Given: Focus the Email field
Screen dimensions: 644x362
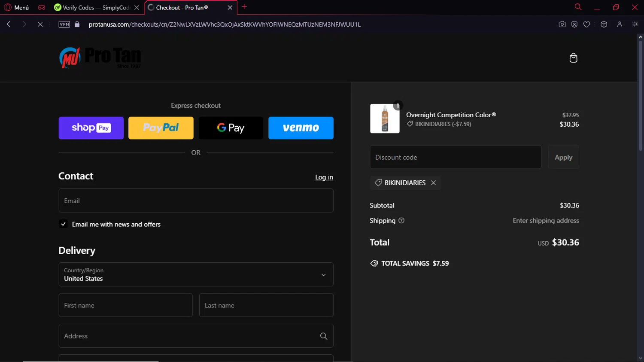Looking at the screenshot, I should (196, 201).
